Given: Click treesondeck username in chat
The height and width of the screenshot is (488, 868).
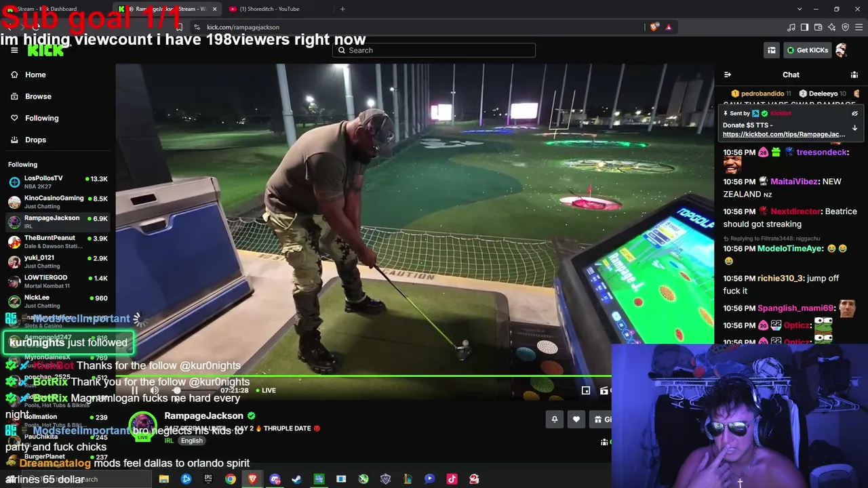Looking at the screenshot, I should point(821,152).
